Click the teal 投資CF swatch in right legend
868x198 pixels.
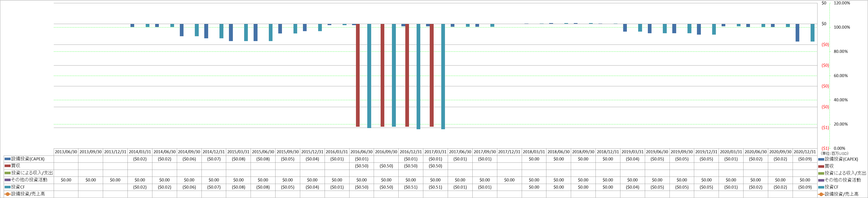821,187
